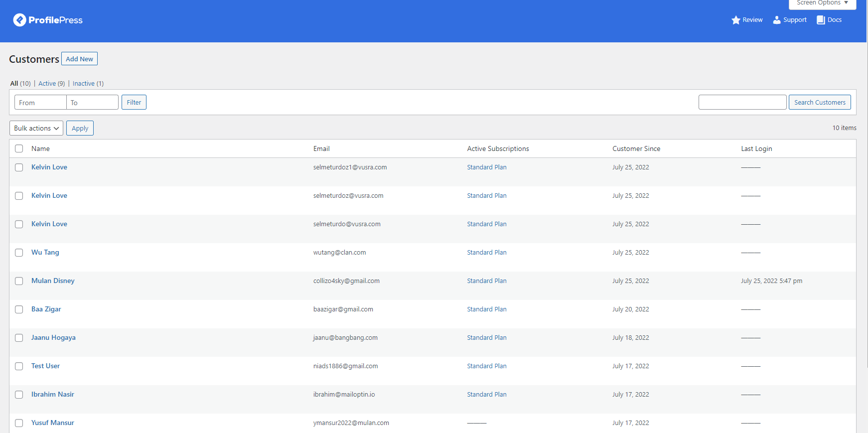Open Standard Plan for Jaanu Hogaya
Image resolution: width=868 pixels, height=433 pixels.
487,337
